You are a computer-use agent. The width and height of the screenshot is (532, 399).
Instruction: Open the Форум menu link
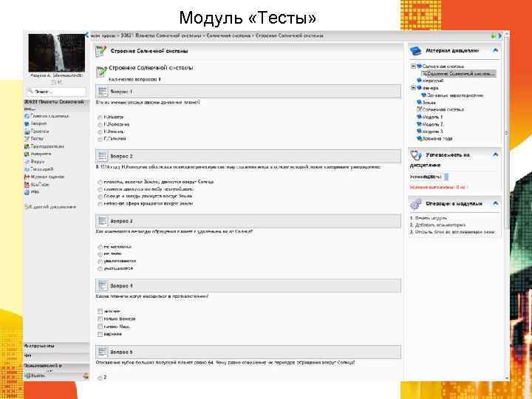pyautogui.click(x=38, y=162)
